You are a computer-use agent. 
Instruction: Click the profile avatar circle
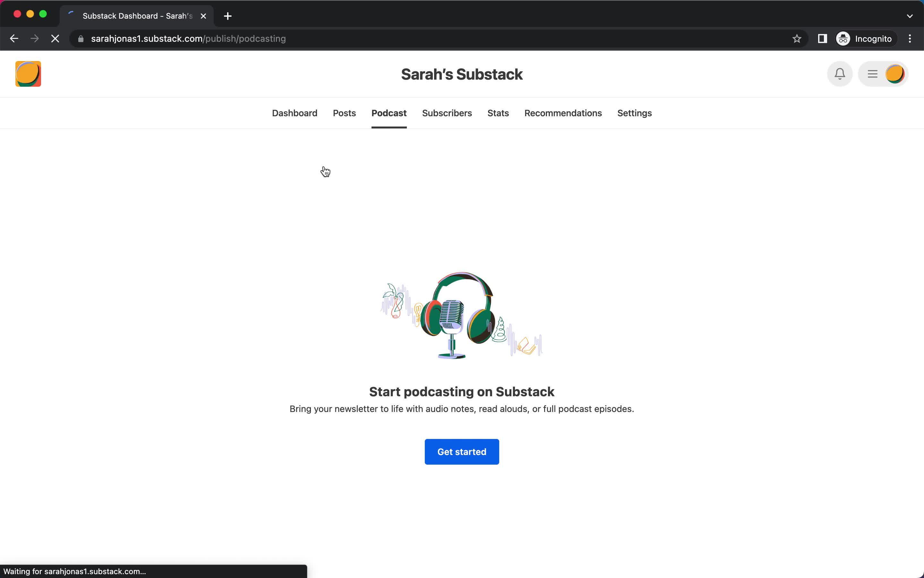tap(894, 74)
